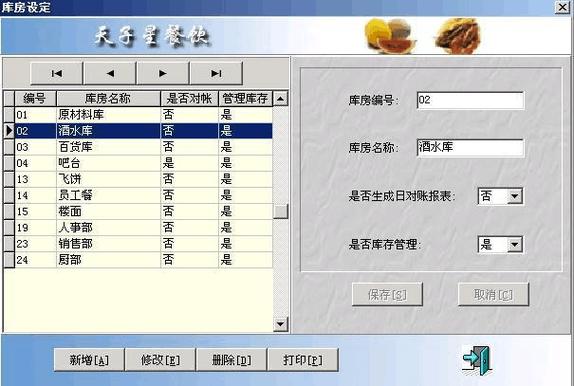This screenshot has height=386, width=574.
Task: Click the 库房编号 input field
Action: (x=470, y=100)
